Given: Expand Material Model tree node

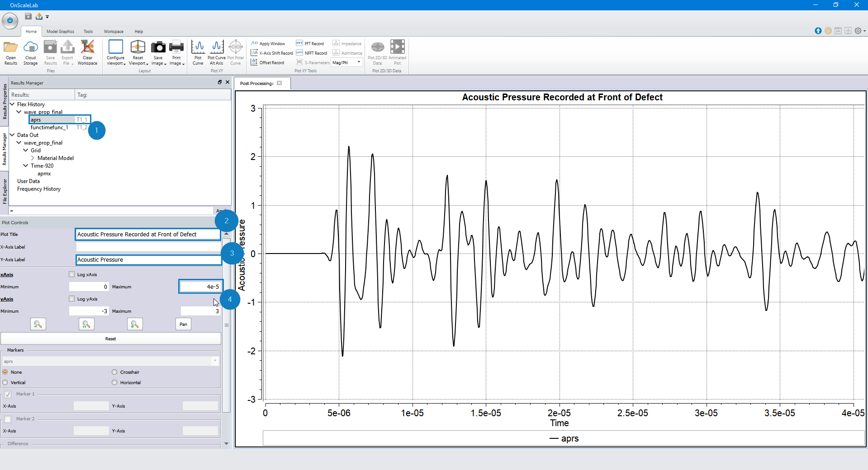Looking at the screenshot, I should (33, 158).
